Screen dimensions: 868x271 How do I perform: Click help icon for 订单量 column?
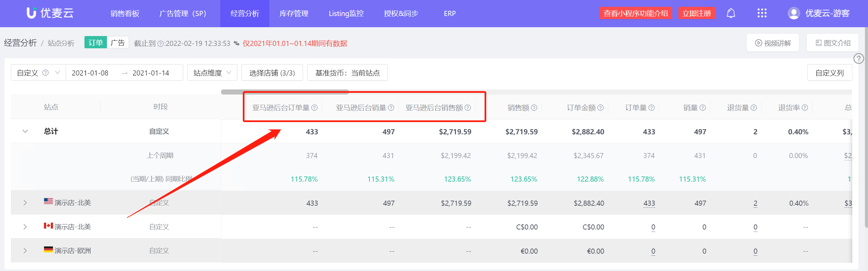click(x=651, y=108)
